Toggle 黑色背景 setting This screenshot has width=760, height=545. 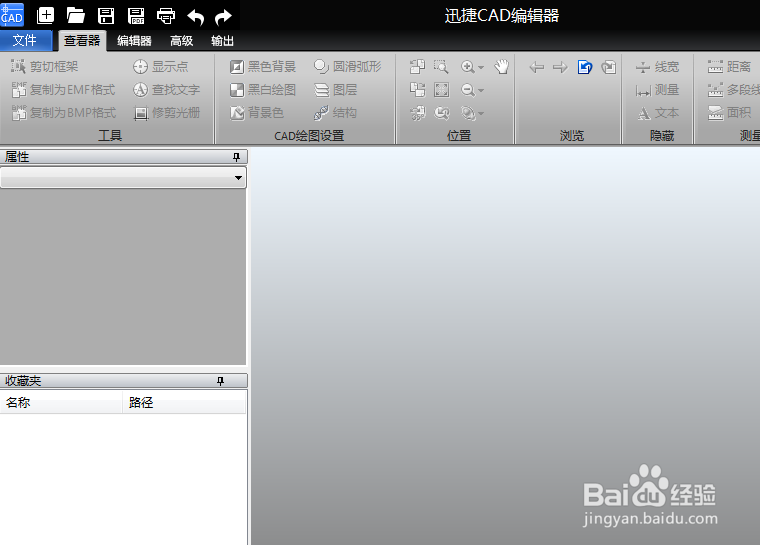(263, 66)
